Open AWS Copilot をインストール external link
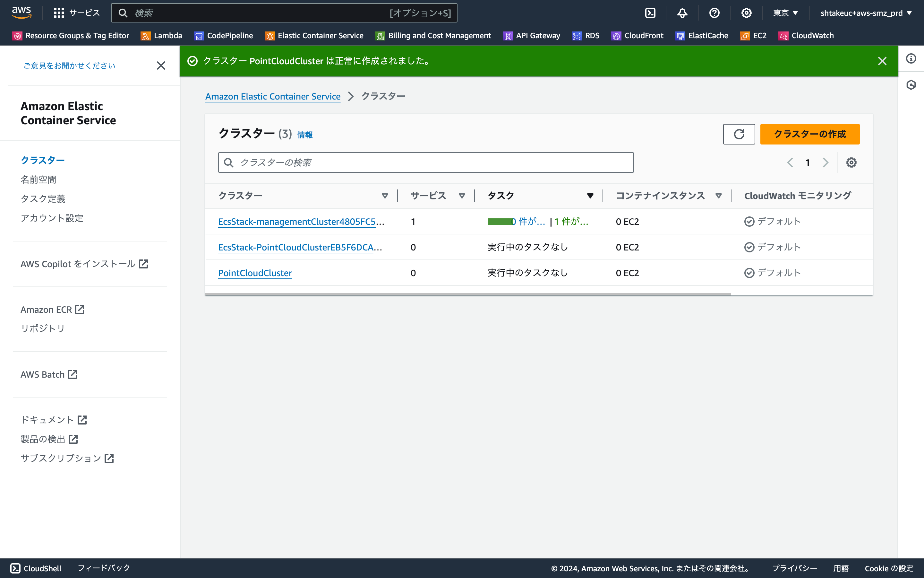 (84, 264)
